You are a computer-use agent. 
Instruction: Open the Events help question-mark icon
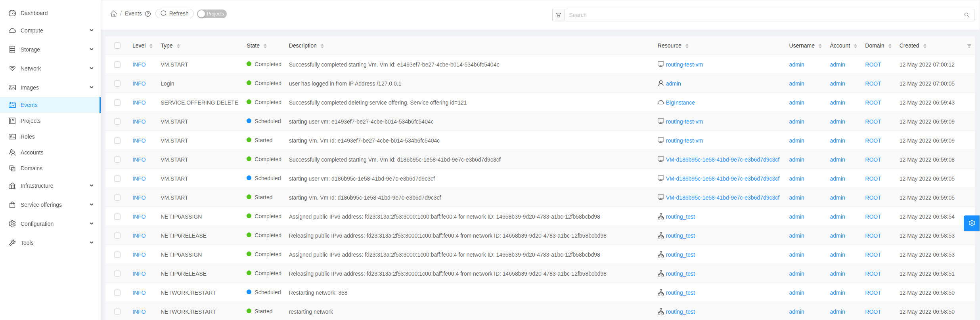148,14
